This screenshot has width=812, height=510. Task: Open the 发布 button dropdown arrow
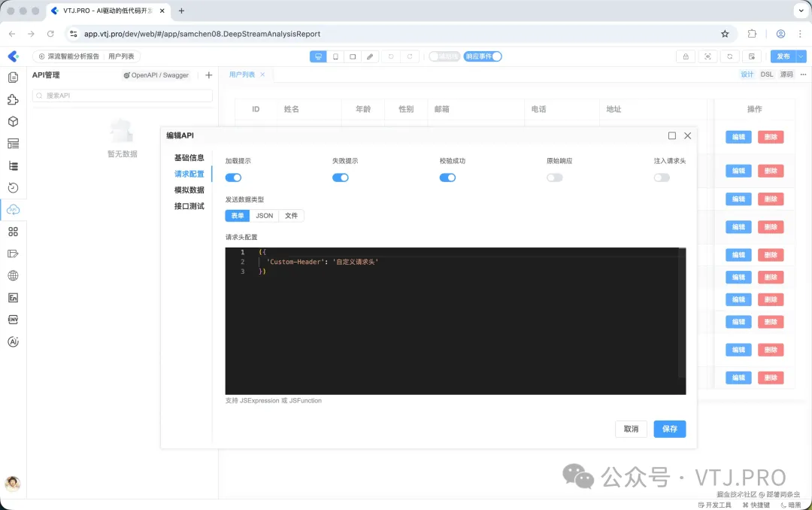(x=800, y=56)
